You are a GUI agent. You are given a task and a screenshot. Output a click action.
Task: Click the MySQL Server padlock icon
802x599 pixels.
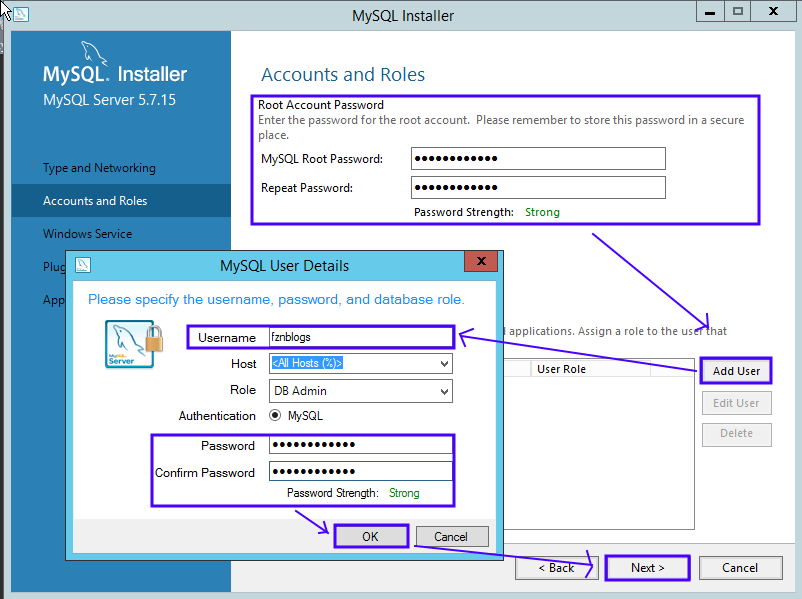tap(133, 344)
